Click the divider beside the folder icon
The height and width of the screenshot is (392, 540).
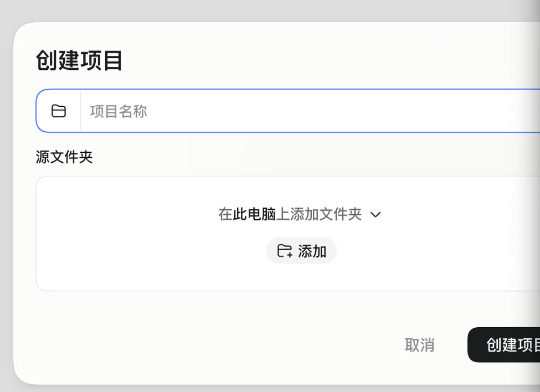point(80,111)
